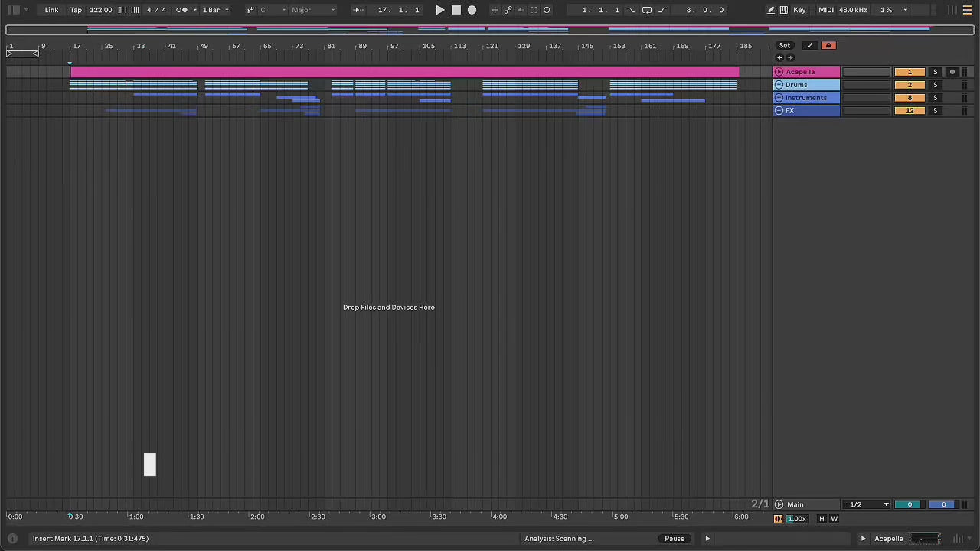Solo the FX track
Image resolution: width=980 pixels, height=551 pixels.
click(935, 111)
